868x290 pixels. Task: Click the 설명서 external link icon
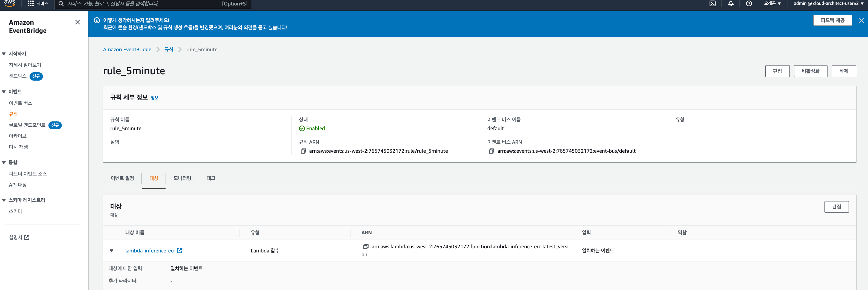tap(27, 237)
